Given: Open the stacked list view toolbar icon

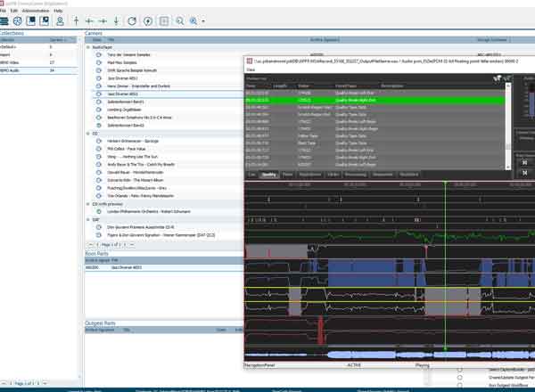Looking at the screenshot, I should [4, 21].
